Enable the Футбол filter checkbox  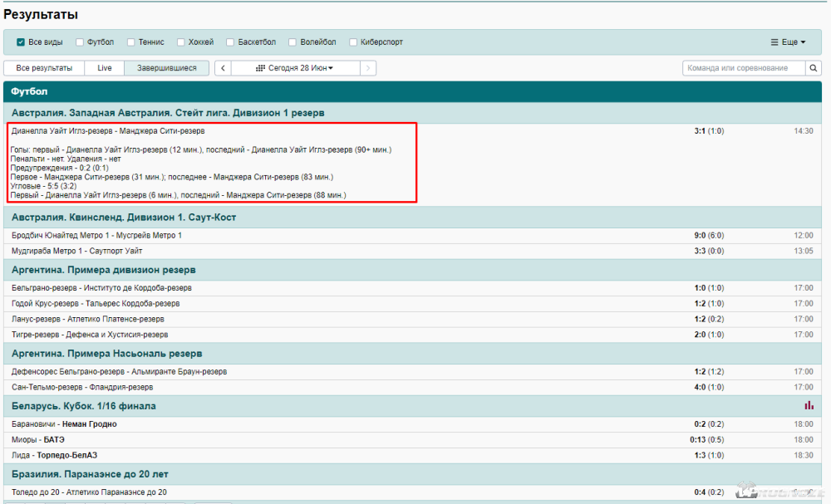tap(80, 42)
